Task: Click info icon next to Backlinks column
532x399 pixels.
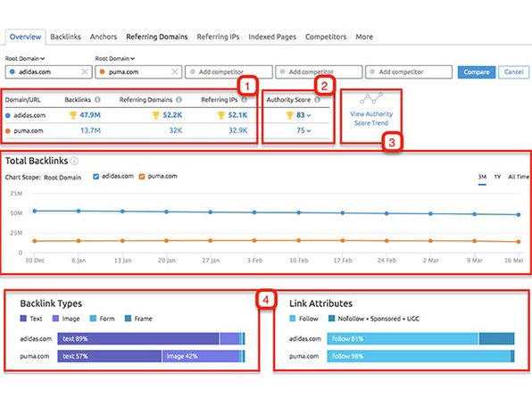Action: pos(97,100)
